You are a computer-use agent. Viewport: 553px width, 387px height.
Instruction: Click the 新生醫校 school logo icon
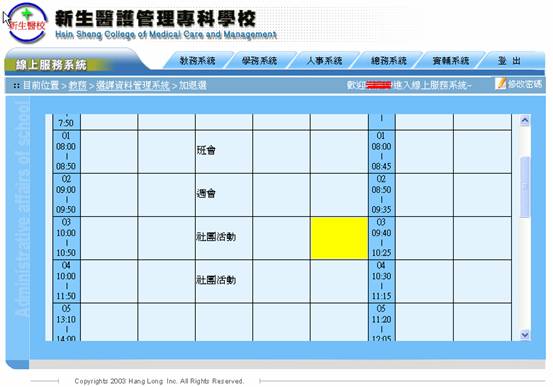[x=27, y=23]
